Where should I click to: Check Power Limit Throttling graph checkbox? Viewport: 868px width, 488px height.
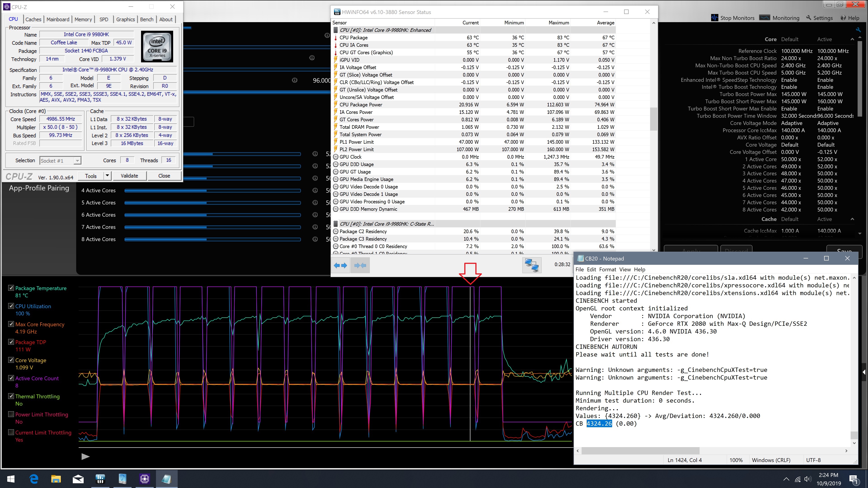[x=11, y=414]
